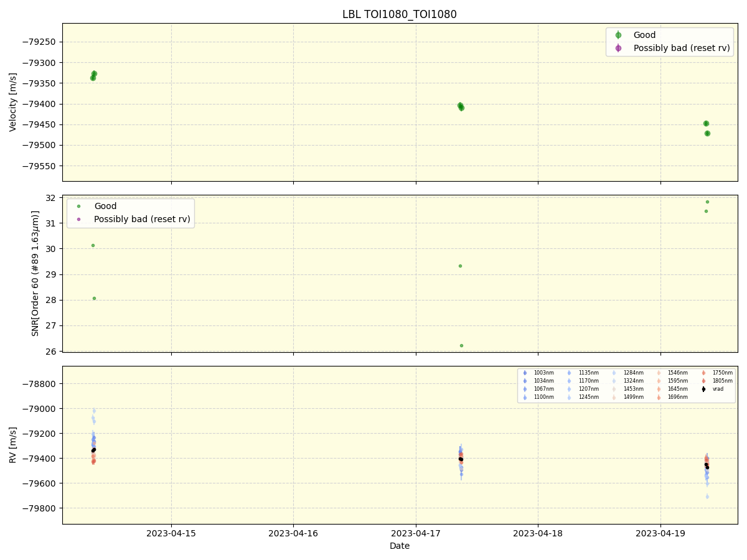Click the 1499nm legend entry

[x=628, y=397]
